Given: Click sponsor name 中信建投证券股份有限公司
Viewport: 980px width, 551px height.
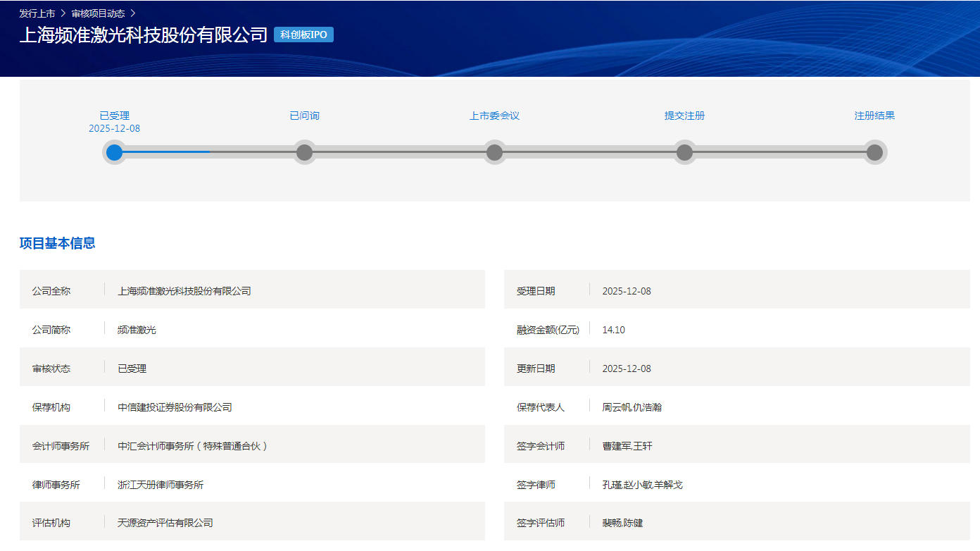Looking at the screenshot, I should pos(175,407).
